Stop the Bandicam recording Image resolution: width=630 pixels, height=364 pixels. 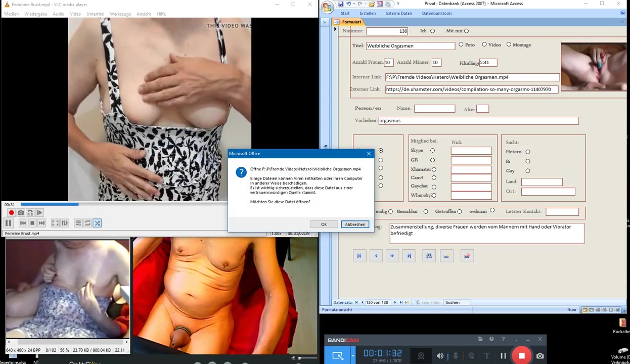click(521, 356)
